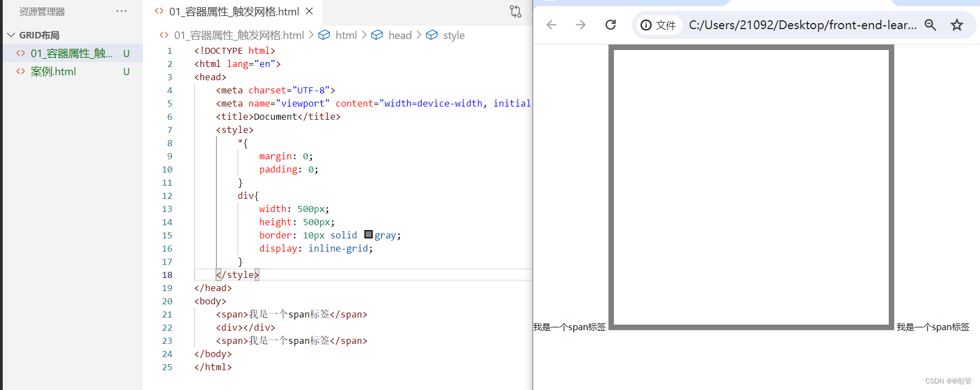Screen dimensions: 980x390
Task: Open the explorer panel more actions menu
Action: (x=121, y=11)
